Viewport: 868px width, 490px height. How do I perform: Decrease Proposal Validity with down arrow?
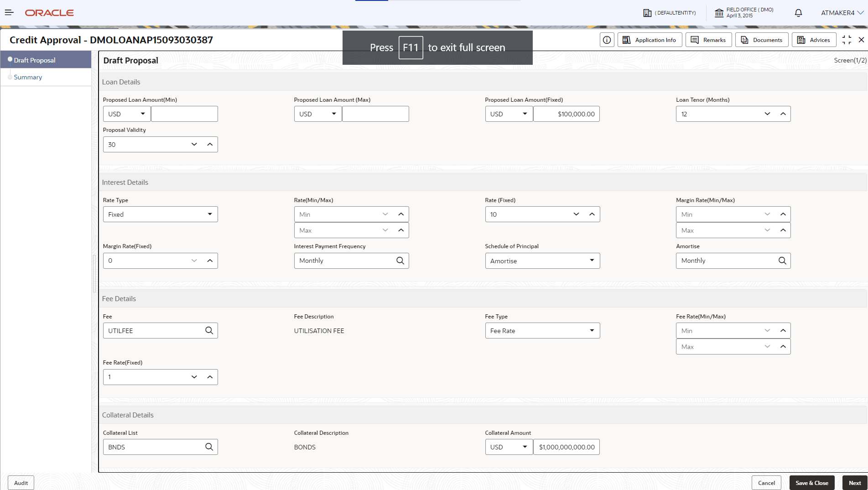coord(194,145)
